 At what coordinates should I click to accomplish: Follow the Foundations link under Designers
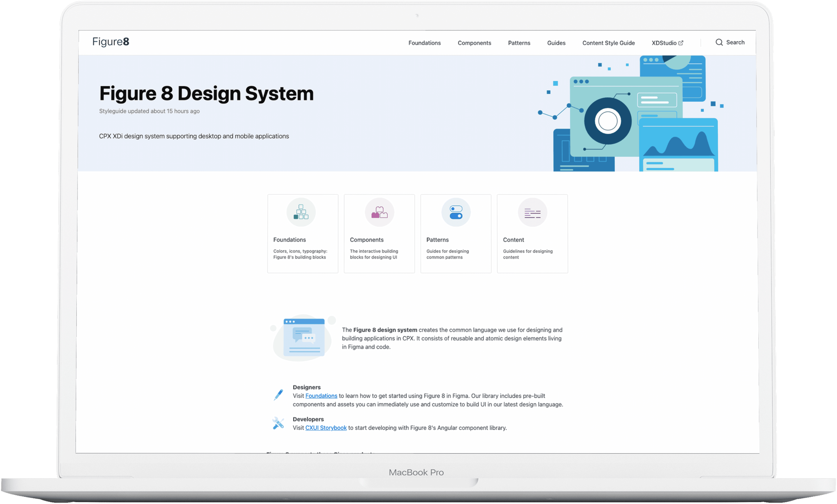(321, 396)
